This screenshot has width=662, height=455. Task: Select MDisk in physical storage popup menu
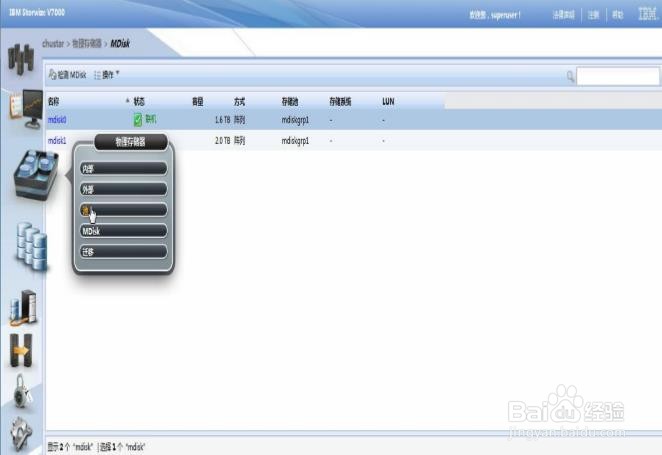(x=123, y=231)
